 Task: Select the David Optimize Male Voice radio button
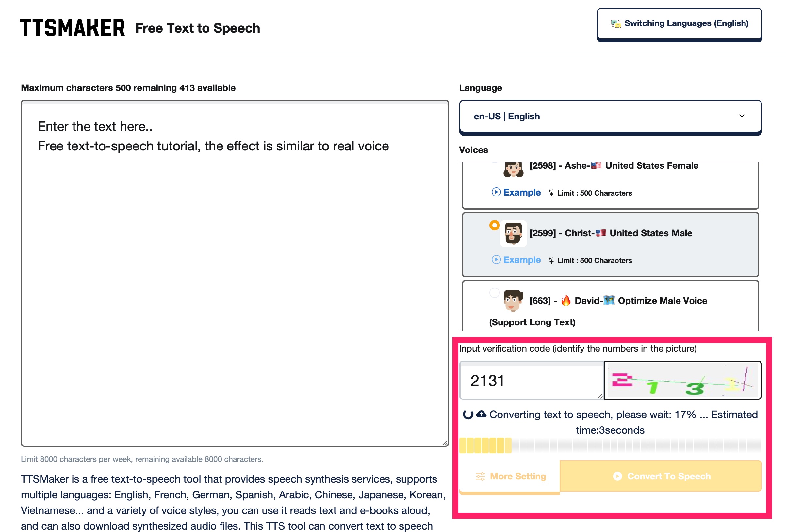pyautogui.click(x=494, y=293)
